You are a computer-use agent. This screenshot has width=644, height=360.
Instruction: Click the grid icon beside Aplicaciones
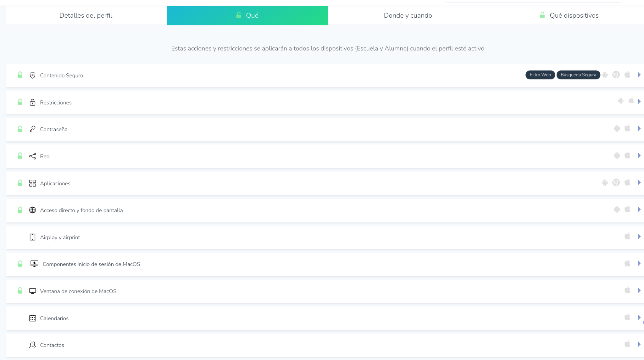pos(32,183)
